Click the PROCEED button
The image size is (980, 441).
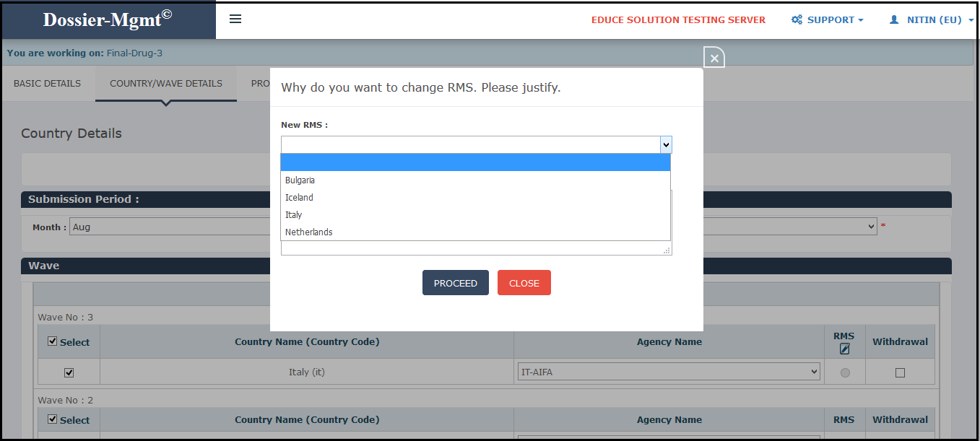[455, 282]
